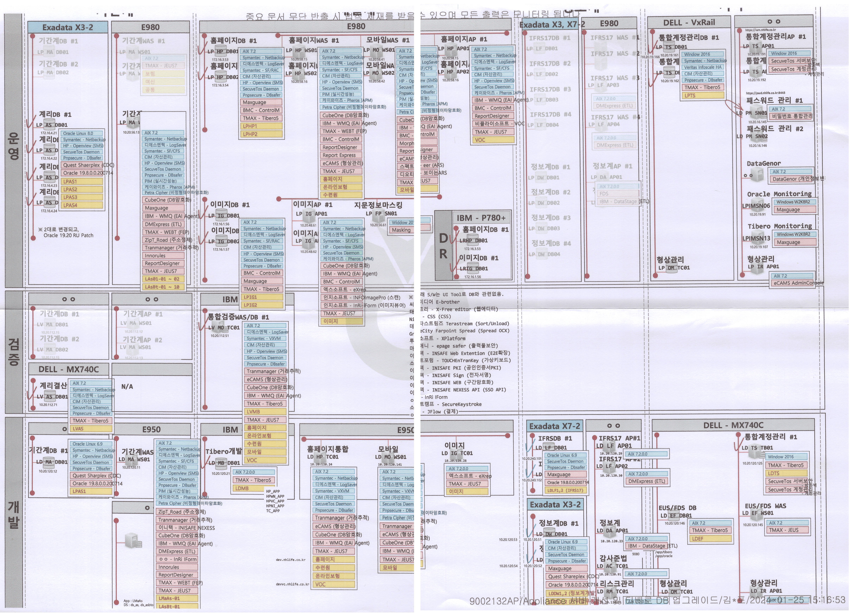Select the LDLF1,2 (IFRS17) box

(x=566, y=490)
